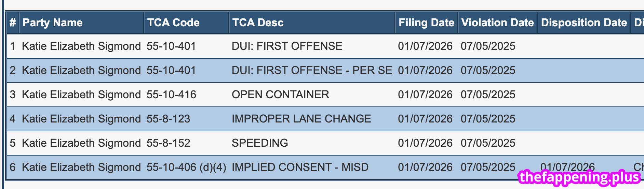Viewport: 644px width, 189px height.
Task: Click the disposition date 01/07/2026 in row 6
Action: click(567, 166)
